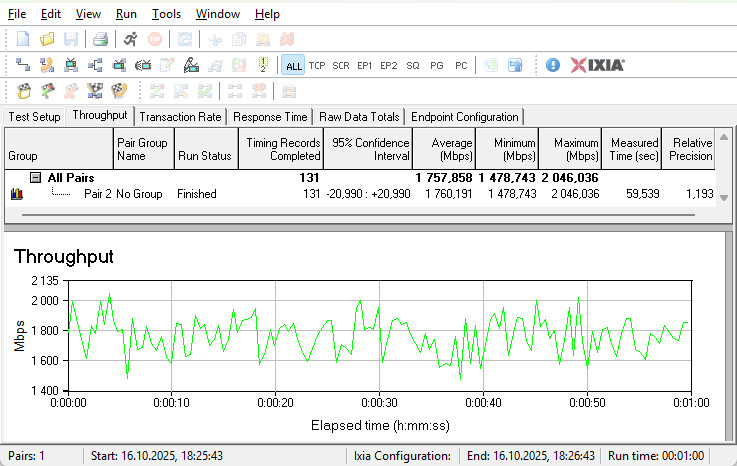Toggle the TCP protocol filter
Viewport: 737px width, 466px height.
(x=317, y=65)
